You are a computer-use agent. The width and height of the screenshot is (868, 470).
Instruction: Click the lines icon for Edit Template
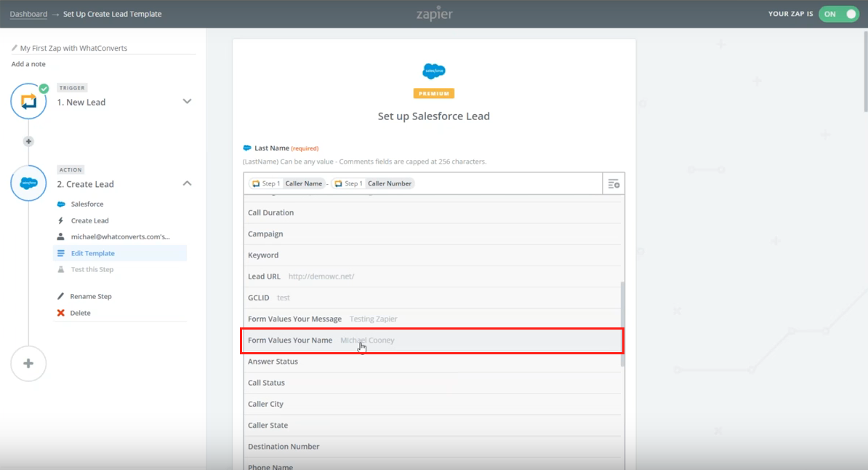pos(61,253)
